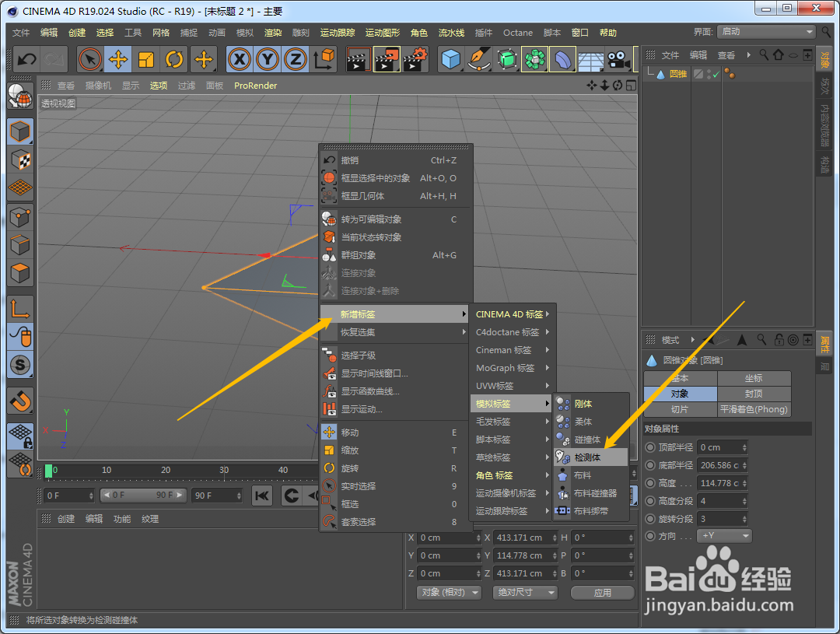
Task: Click the 高度分段 value field showing 4
Action: (x=722, y=501)
